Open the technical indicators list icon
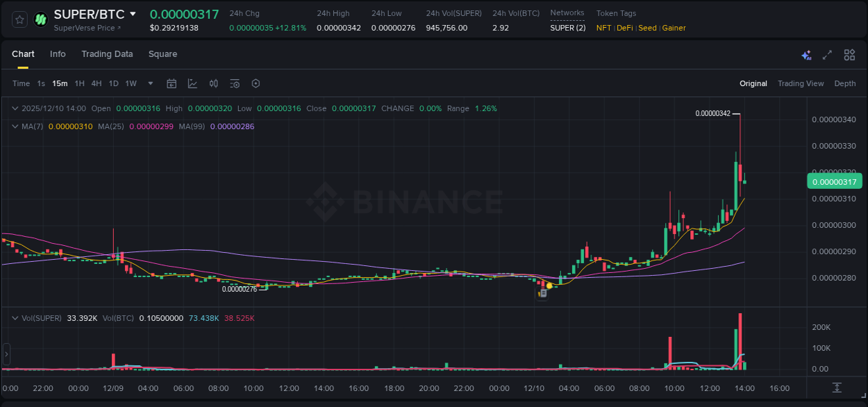868x407 pixels. pos(234,83)
